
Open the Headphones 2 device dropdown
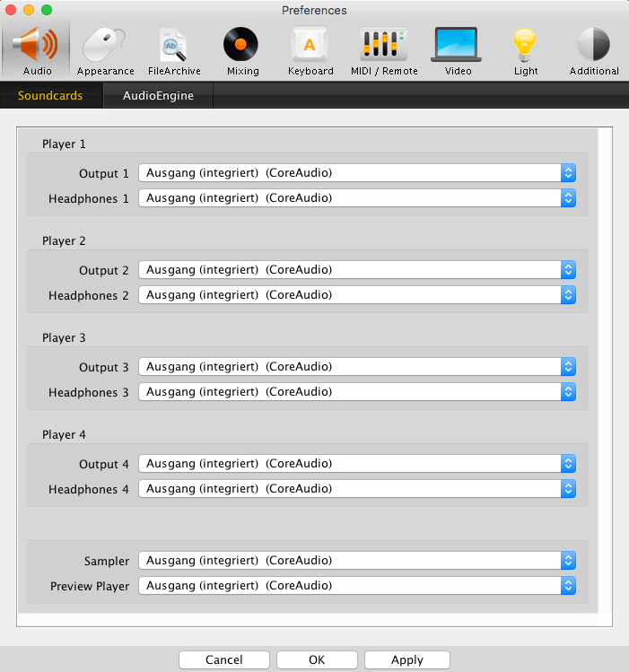(x=356, y=295)
